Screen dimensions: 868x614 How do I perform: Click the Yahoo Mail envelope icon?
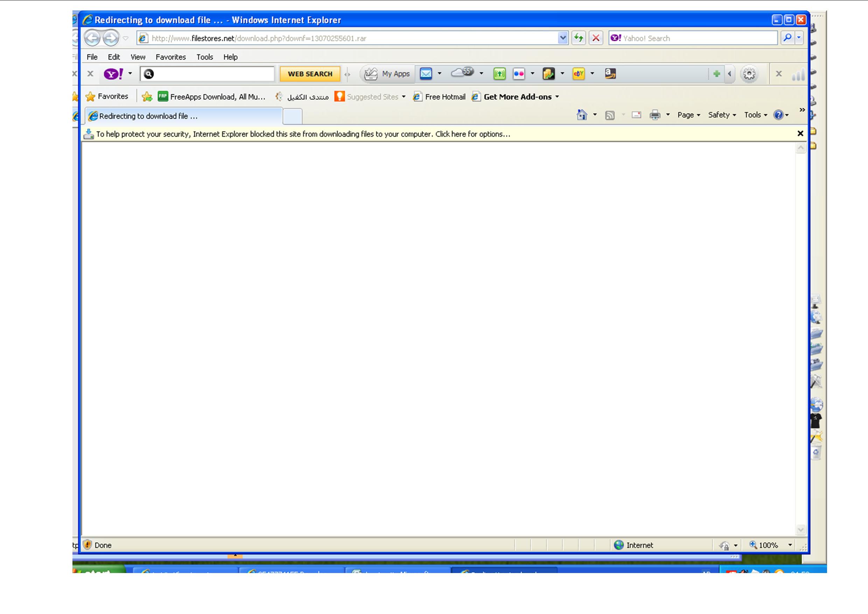(x=426, y=74)
